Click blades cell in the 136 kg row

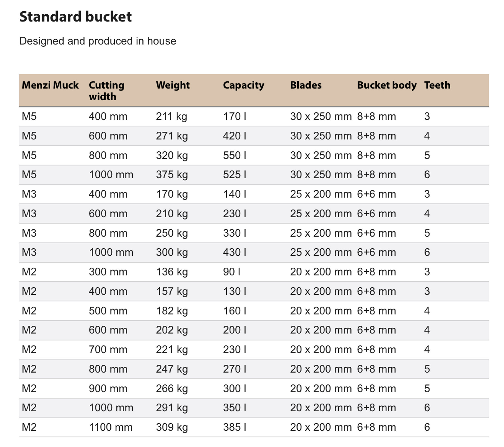click(x=321, y=272)
